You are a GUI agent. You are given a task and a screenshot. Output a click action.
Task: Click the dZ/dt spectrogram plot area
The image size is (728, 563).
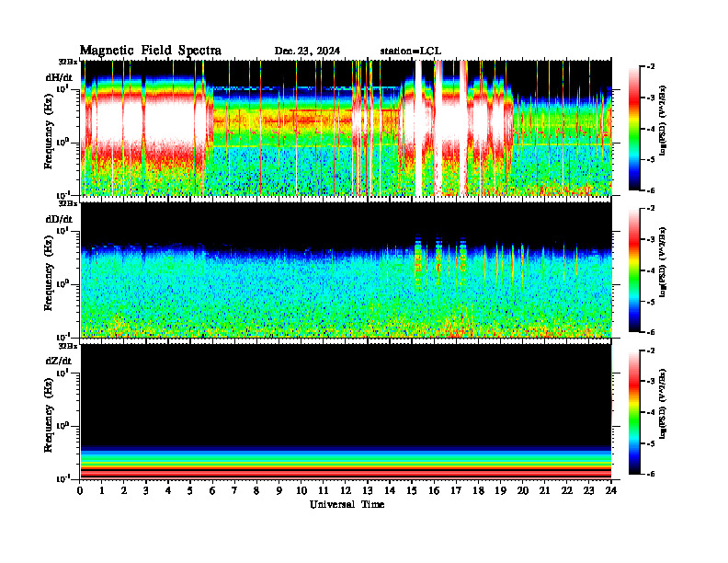click(x=346, y=411)
